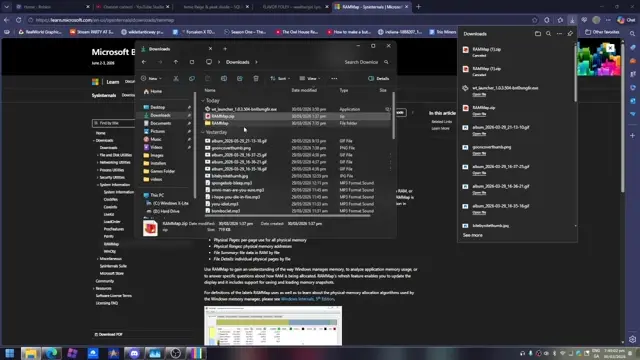This screenshot has width=640, height=360.
Task: Open the New dropdown in File Explorer
Action: point(151,78)
